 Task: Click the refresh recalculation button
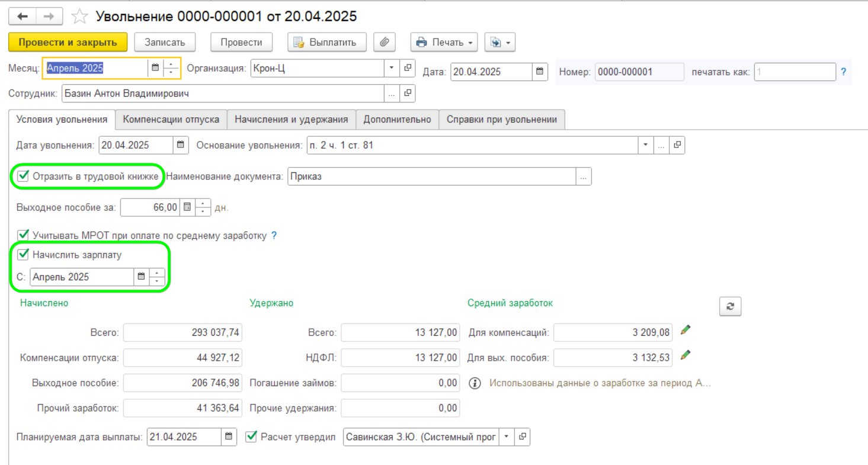coord(730,306)
